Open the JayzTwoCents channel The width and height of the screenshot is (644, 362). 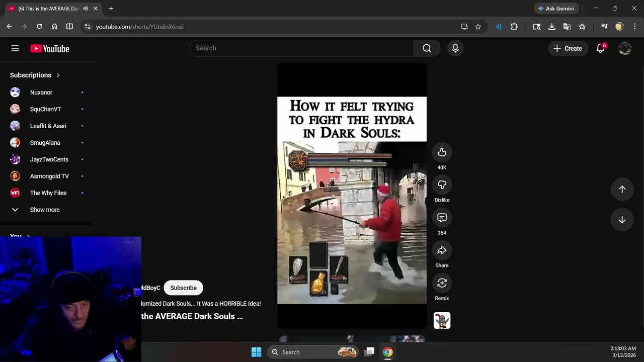coord(48,159)
